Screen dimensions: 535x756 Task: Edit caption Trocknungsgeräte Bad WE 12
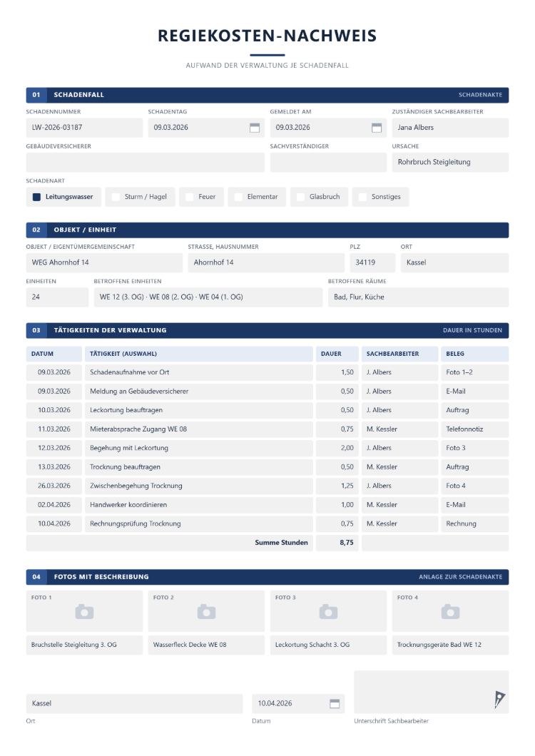pyautogui.click(x=451, y=645)
